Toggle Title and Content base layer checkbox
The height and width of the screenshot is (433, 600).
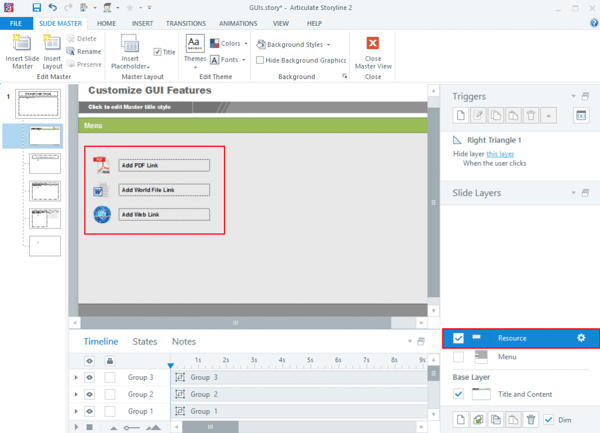coord(458,394)
